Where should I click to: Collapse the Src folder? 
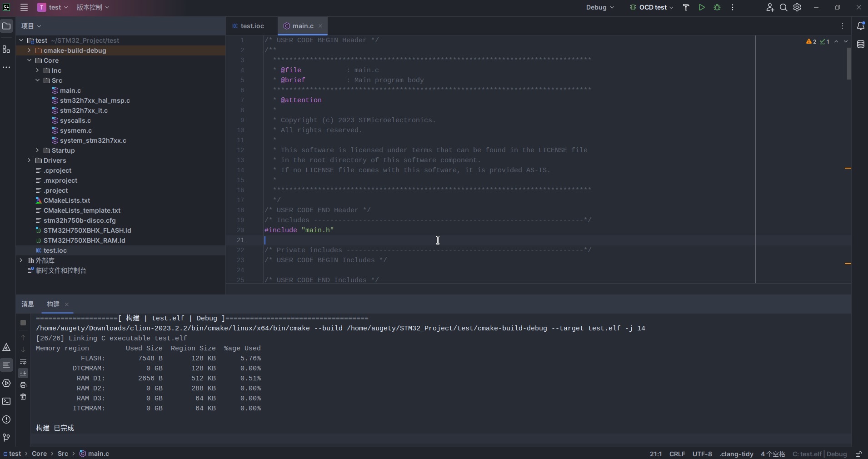(x=37, y=80)
